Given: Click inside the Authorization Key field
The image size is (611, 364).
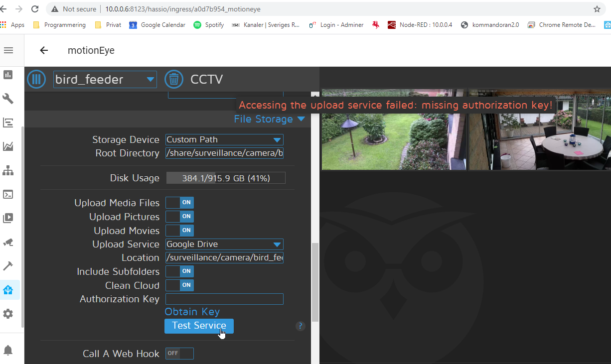Looking at the screenshot, I should pyautogui.click(x=224, y=299).
